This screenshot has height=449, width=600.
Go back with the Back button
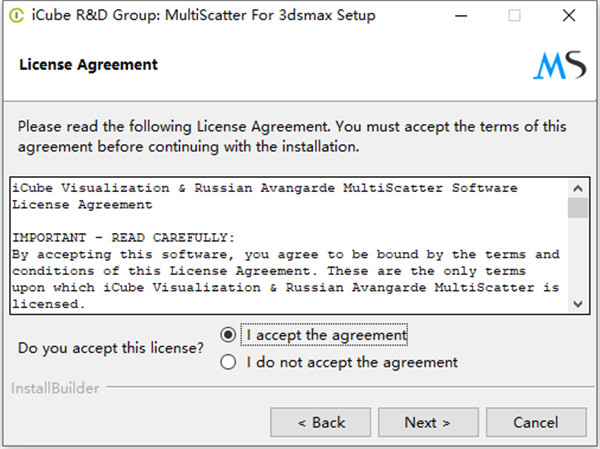320,422
